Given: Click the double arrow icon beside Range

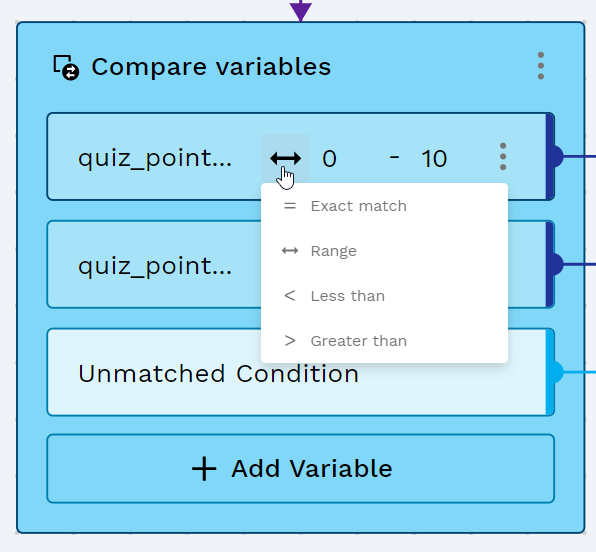Looking at the screenshot, I should click(x=290, y=251).
